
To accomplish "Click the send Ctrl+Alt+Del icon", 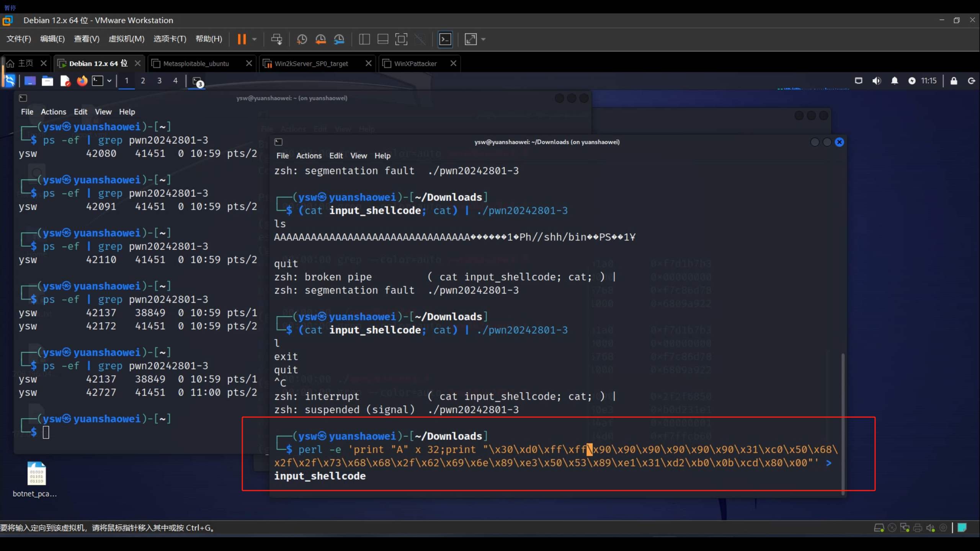I will 276,39.
